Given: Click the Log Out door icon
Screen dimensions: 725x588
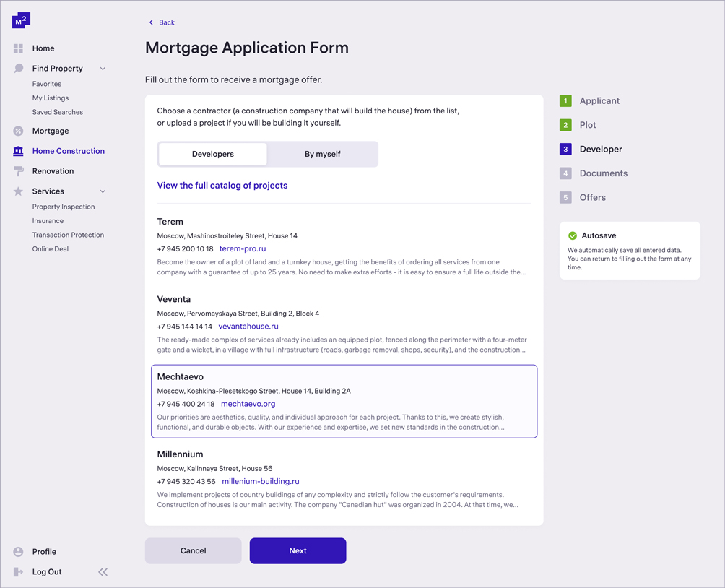Looking at the screenshot, I should tap(18, 571).
